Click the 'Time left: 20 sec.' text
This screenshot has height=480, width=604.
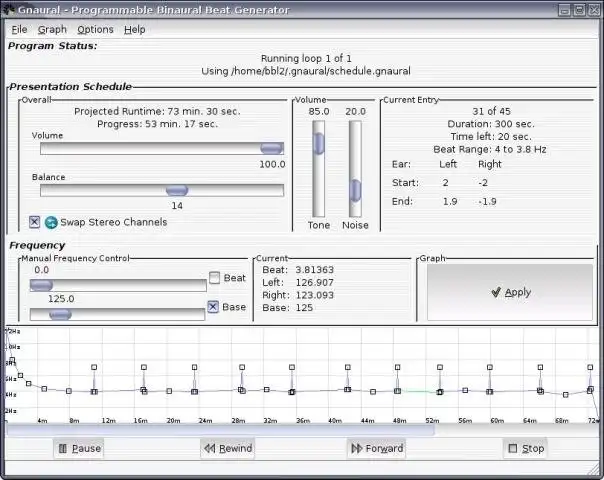491,136
